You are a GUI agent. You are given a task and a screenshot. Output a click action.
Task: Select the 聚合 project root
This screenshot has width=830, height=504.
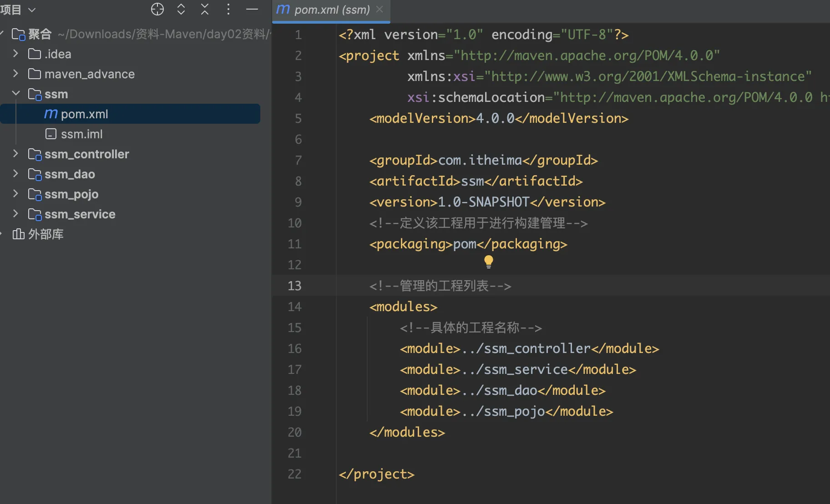136,34
